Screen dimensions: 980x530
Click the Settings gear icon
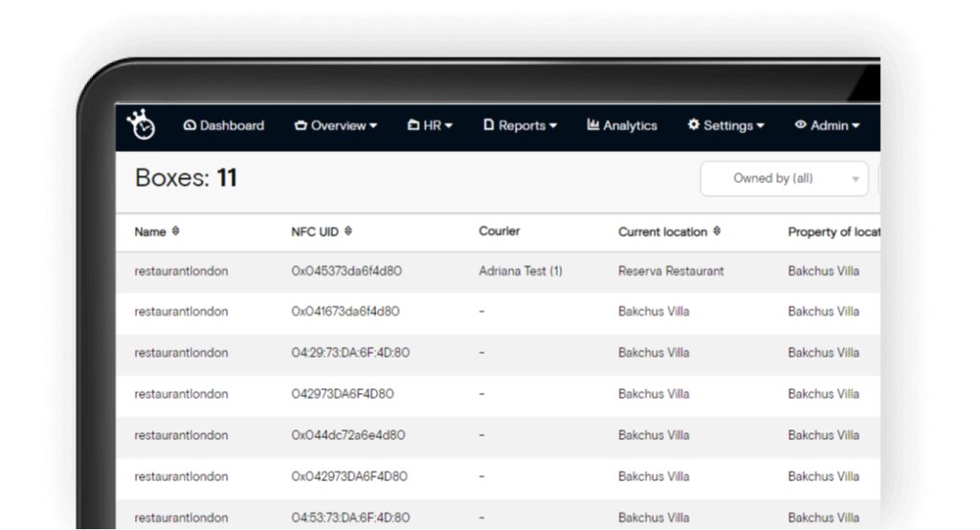(x=694, y=124)
